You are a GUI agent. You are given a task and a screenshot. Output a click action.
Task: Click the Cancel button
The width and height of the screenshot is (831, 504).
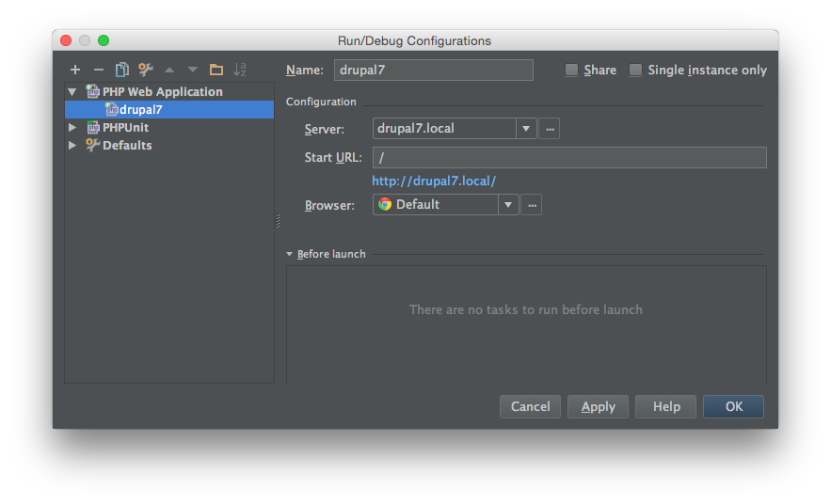click(530, 406)
